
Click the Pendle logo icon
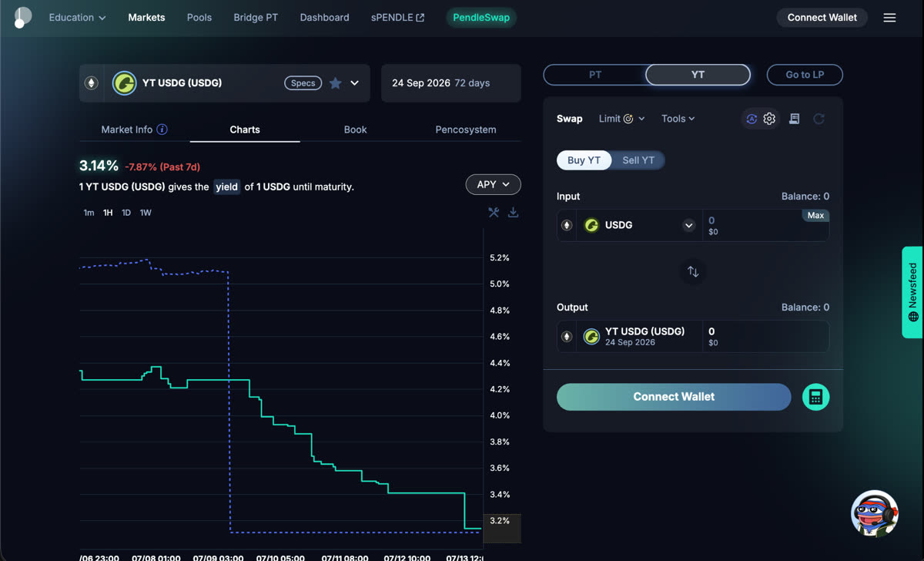[22, 17]
